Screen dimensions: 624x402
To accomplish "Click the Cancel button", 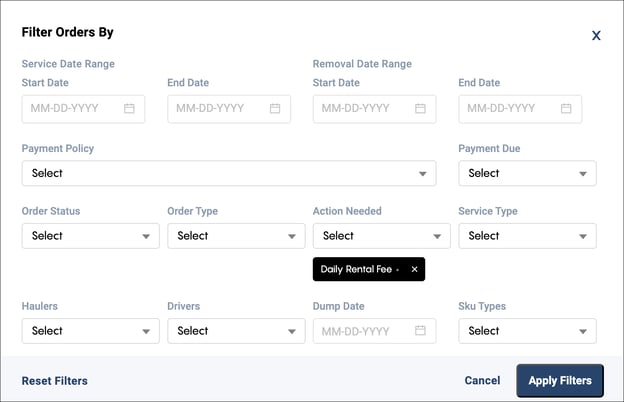I will (482, 381).
